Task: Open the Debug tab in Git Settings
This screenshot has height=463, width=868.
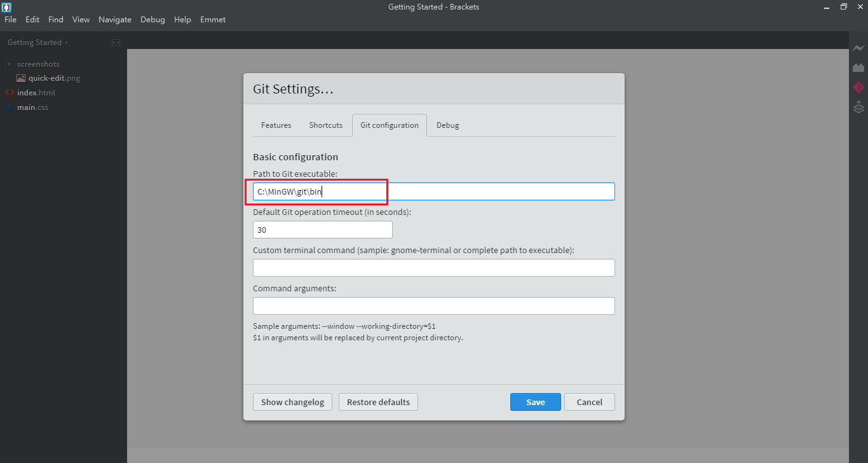Action: 447,125
